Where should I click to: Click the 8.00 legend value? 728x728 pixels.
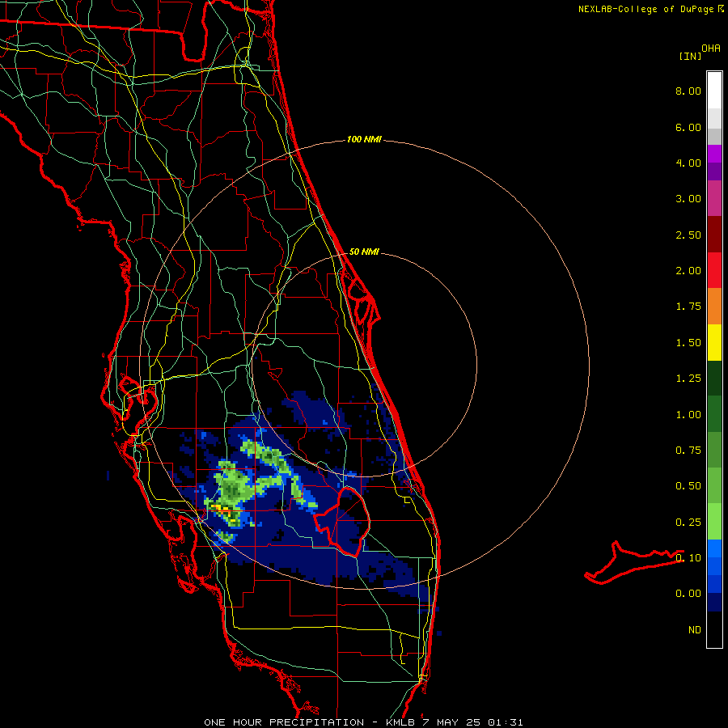tap(688, 91)
